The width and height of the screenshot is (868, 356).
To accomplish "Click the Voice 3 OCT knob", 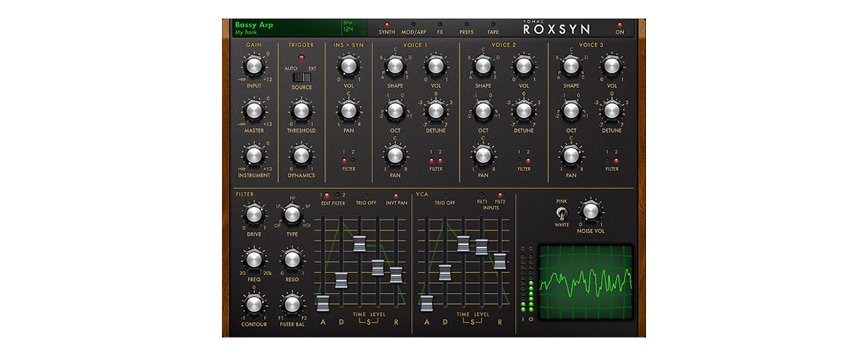I will point(571,111).
